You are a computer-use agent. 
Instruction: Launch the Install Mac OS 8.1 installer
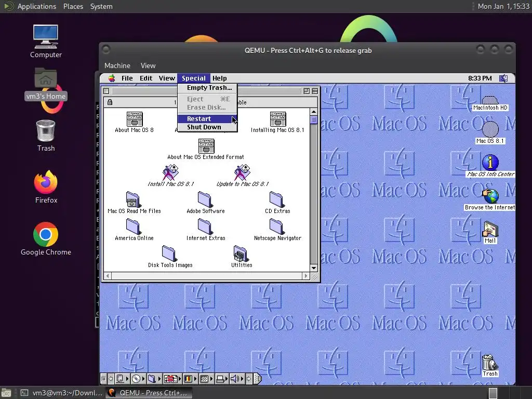170,176
